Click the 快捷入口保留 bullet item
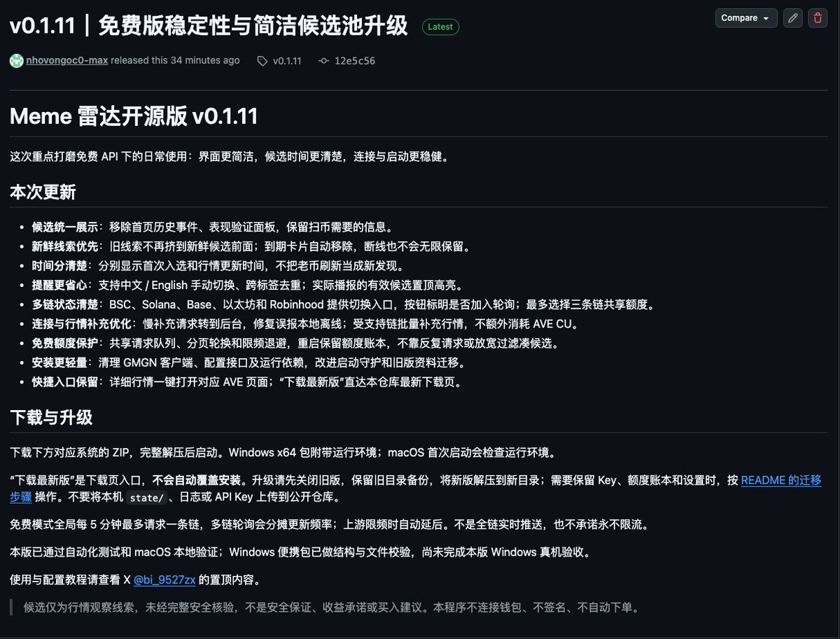This screenshot has height=639, width=840. 246,382
